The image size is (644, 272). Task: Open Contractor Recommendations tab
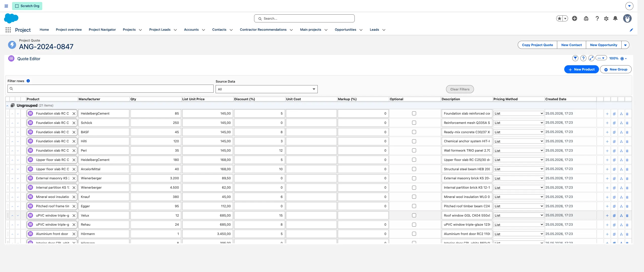[x=263, y=30]
